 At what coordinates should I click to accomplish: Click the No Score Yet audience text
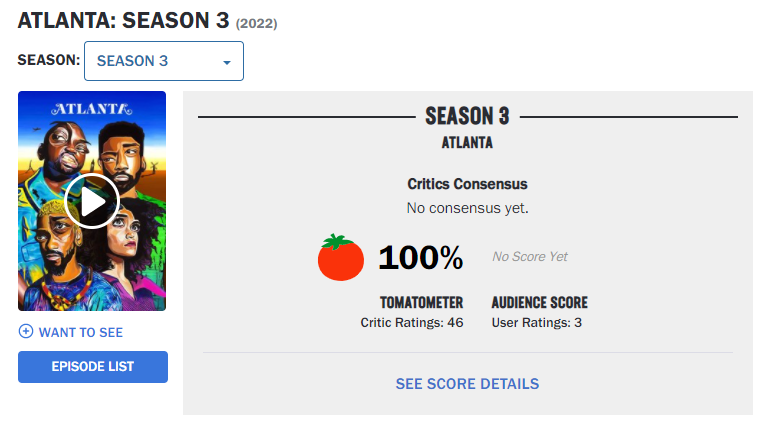click(529, 257)
